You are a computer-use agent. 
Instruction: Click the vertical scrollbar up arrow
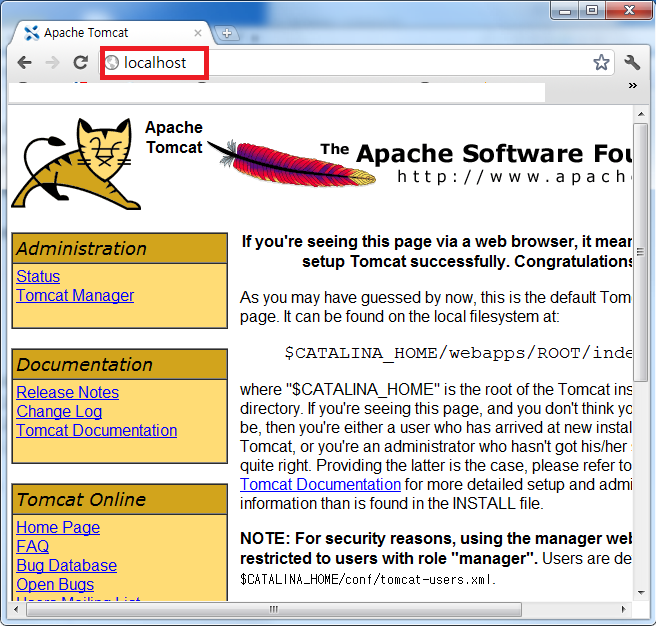pos(641,114)
